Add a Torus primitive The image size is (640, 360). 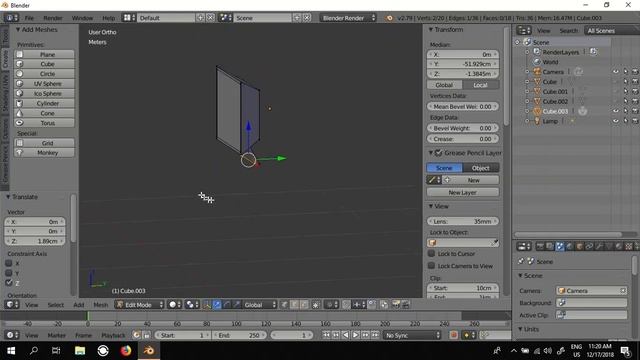[44, 123]
